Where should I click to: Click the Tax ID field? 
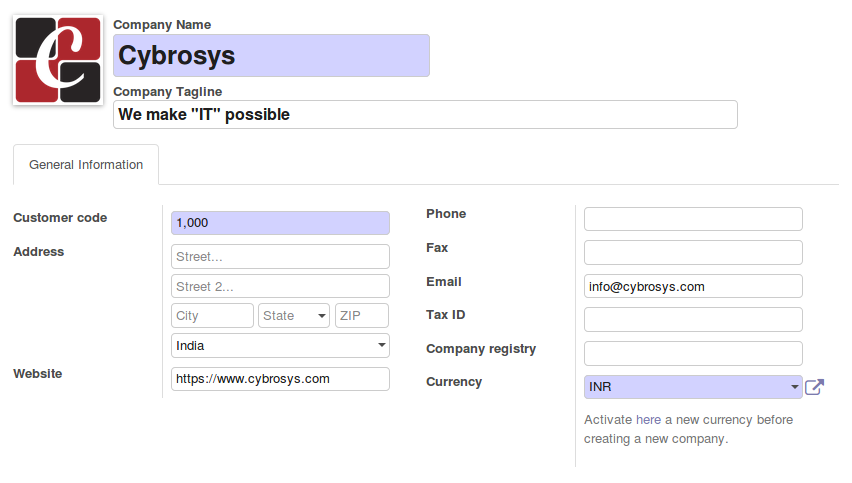point(693,320)
